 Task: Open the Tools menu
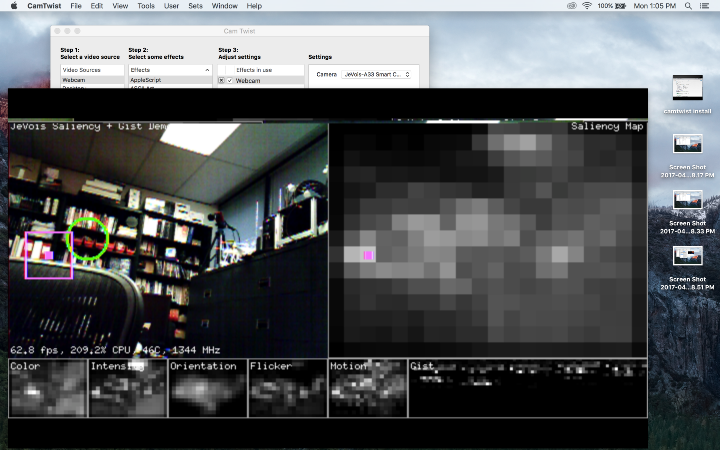tap(146, 6)
